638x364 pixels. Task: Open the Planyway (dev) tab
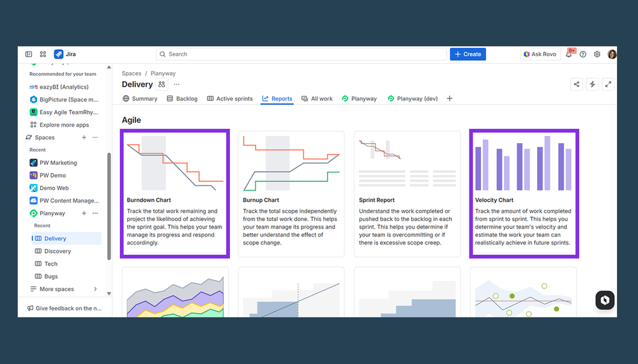point(413,98)
